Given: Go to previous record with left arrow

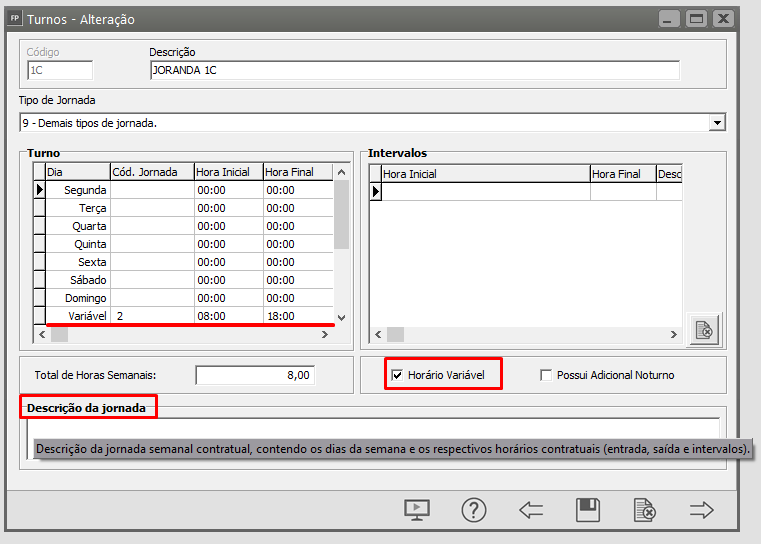Looking at the screenshot, I should click(531, 510).
